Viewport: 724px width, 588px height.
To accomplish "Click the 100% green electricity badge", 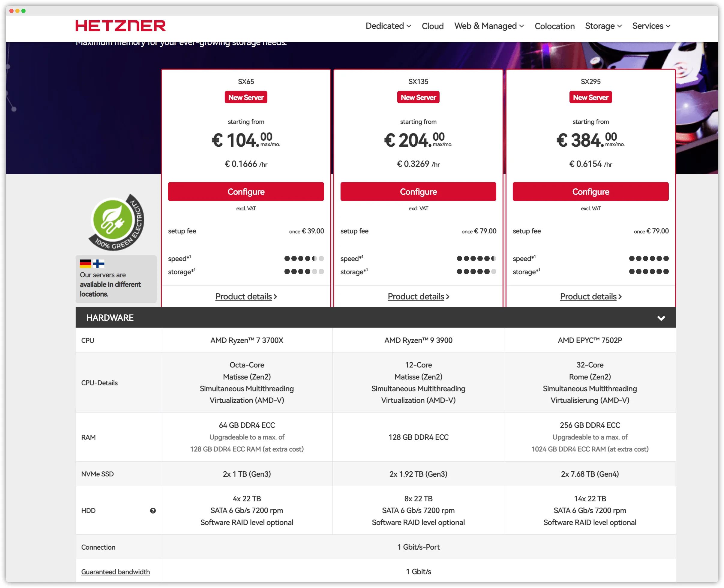I will (116, 222).
